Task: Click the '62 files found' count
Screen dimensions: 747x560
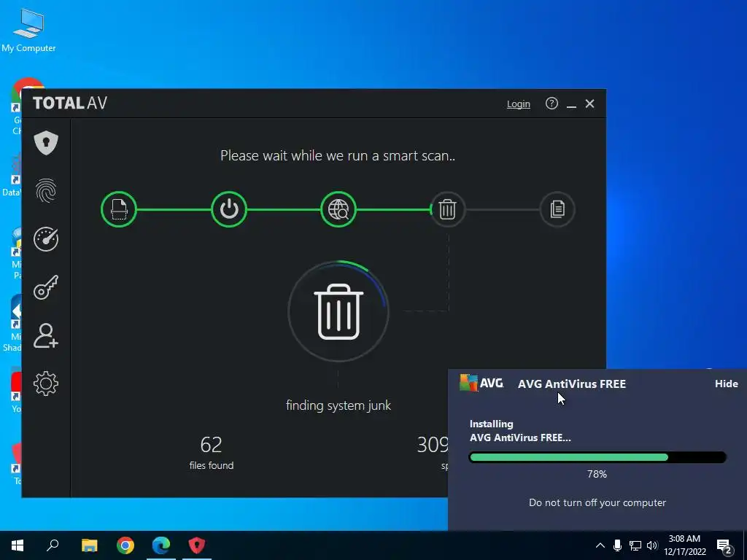Action: [x=211, y=452]
